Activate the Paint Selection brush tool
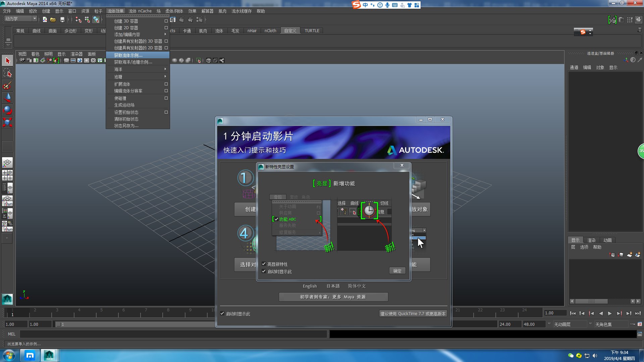The image size is (644, 362). point(7,85)
